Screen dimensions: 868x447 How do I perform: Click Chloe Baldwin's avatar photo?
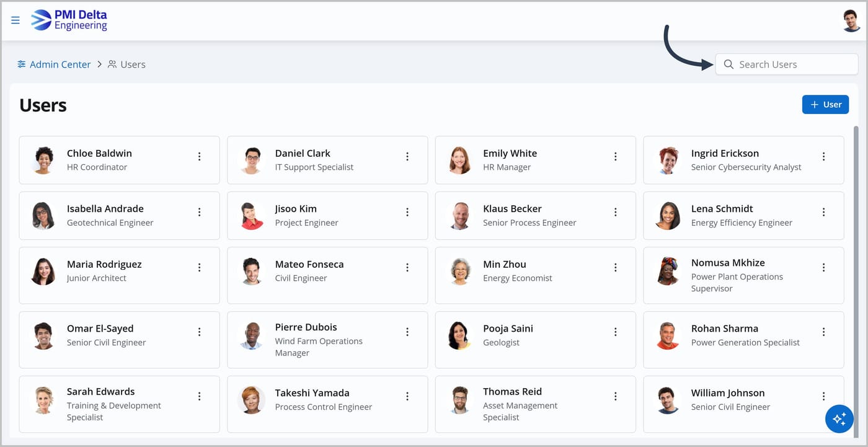43,161
